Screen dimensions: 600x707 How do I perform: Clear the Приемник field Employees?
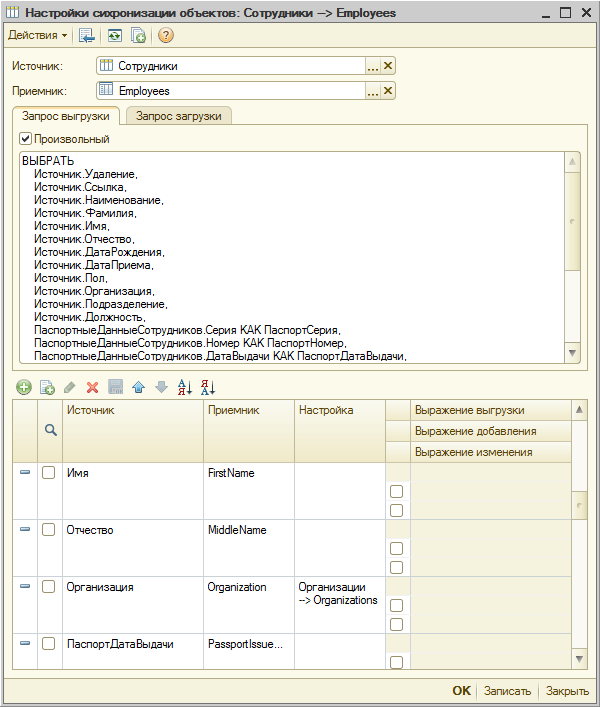pos(388,91)
